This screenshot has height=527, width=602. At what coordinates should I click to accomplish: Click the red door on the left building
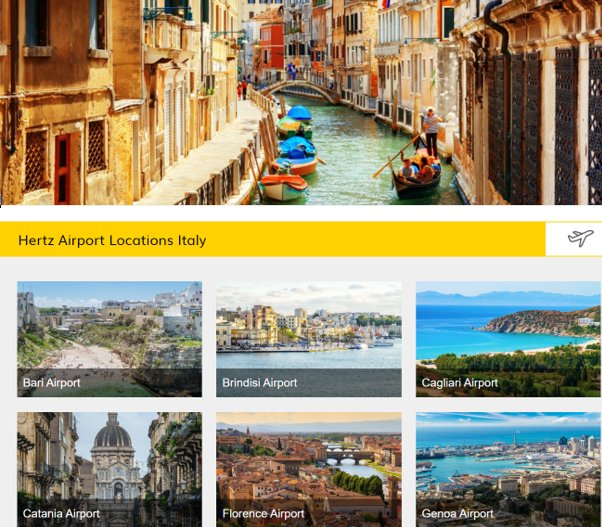click(62, 169)
